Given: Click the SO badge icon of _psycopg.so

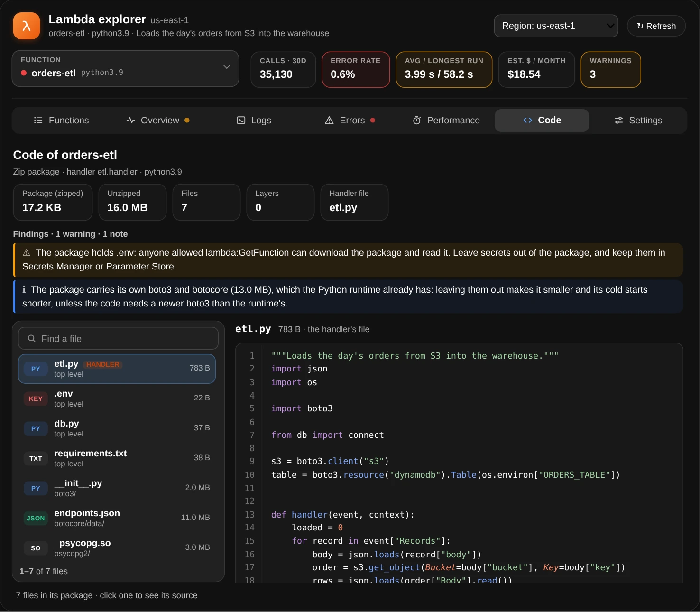Looking at the screenshot, I should (36, 548).
